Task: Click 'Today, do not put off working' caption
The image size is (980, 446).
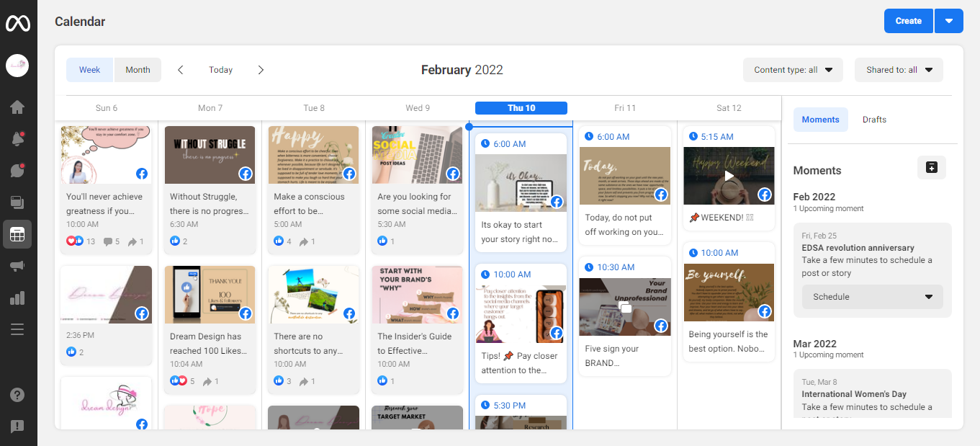Action: tap(624, 225)
